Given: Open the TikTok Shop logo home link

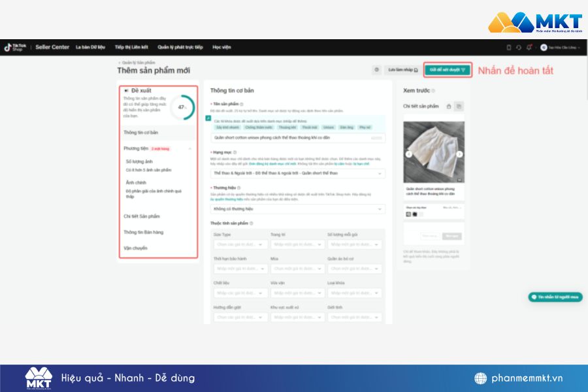Looking at the screenshot, I should [x=15, y=47].
